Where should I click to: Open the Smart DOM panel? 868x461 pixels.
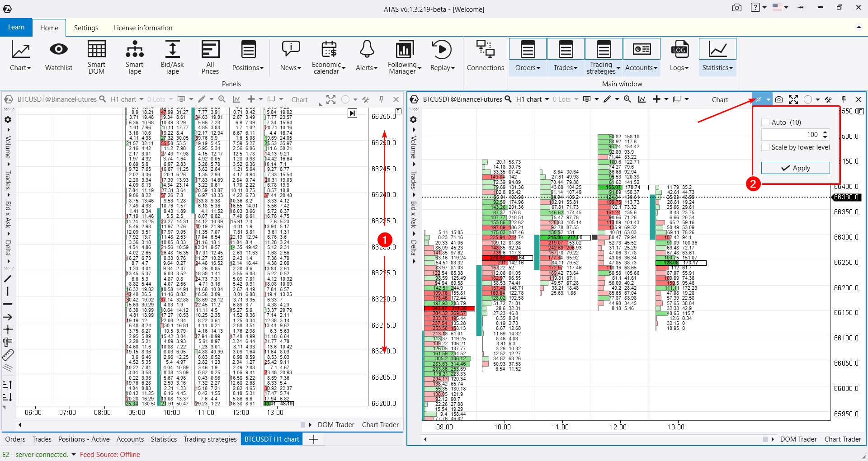[x=96, y=57]
